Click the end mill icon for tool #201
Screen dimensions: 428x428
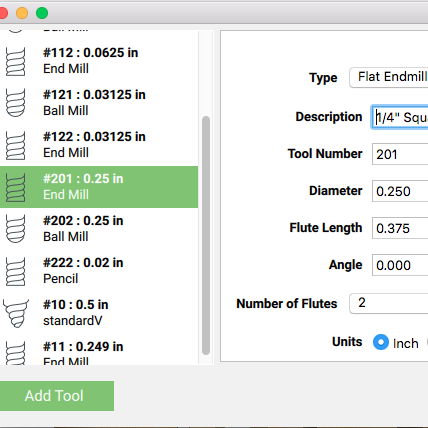click(x=15, y=187)
